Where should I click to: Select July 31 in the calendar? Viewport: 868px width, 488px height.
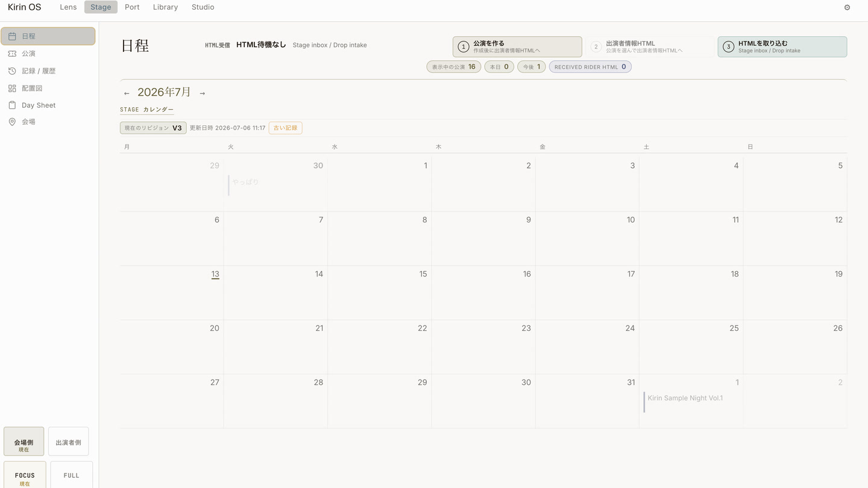tap(587, 401)
